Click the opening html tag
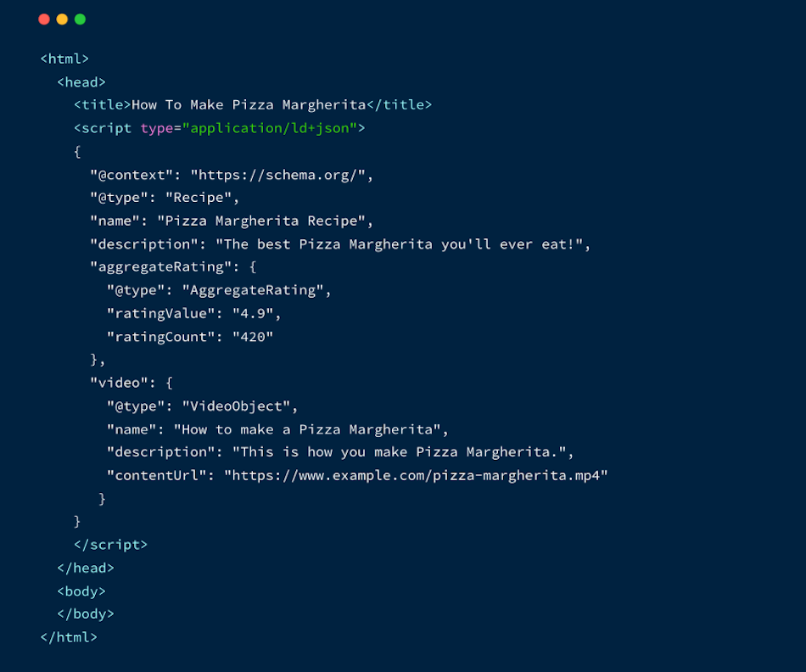The height and width of the screenshot is (672, 806). pos(64,59)
